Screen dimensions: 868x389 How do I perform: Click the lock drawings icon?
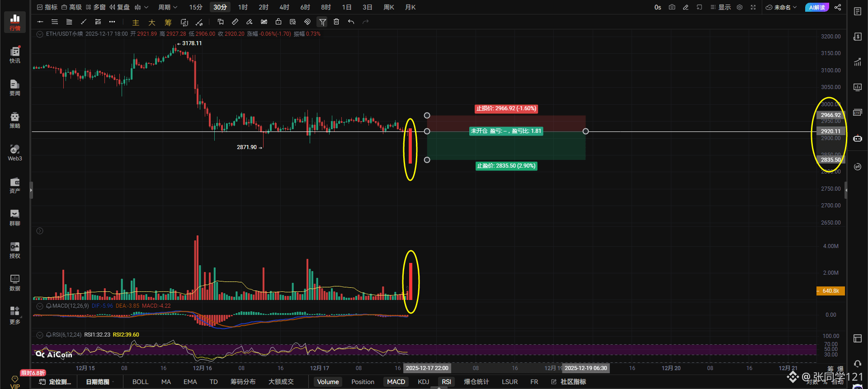click(x=278, y=22)
